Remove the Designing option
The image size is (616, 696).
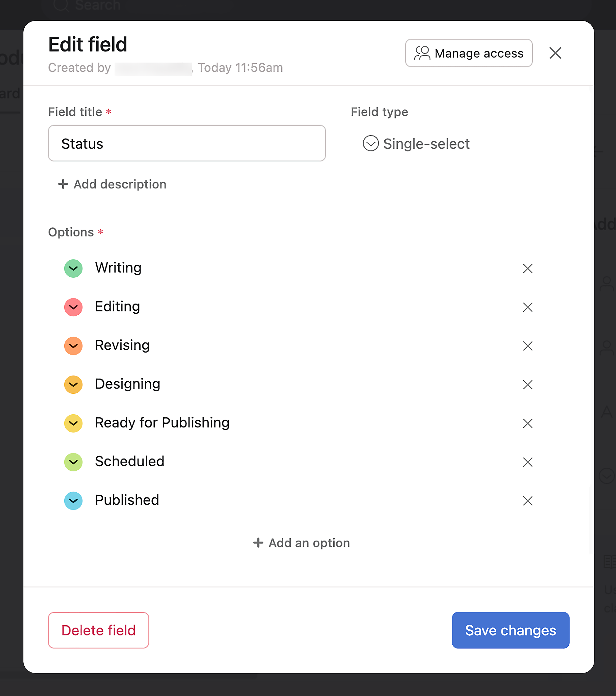[x=528, y=384]
